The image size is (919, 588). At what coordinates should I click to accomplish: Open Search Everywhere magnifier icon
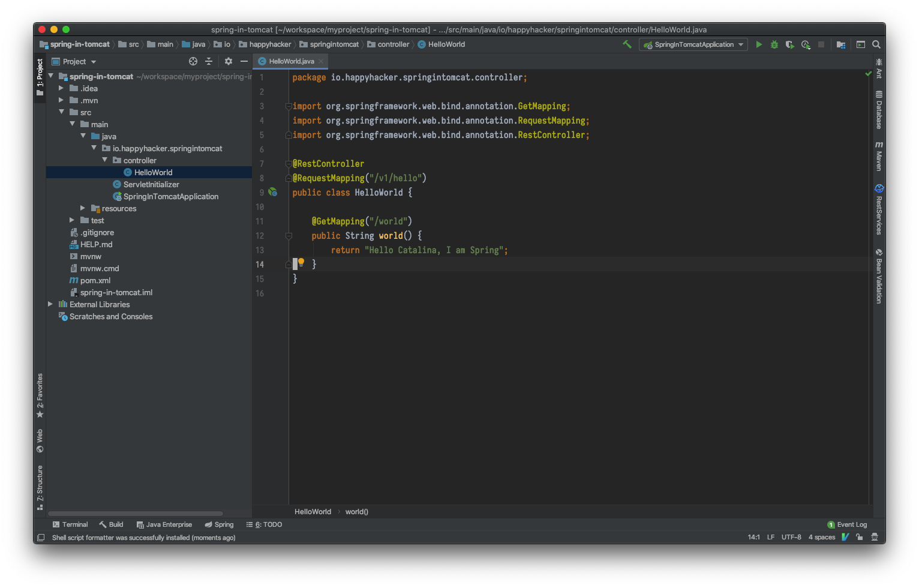876,44
